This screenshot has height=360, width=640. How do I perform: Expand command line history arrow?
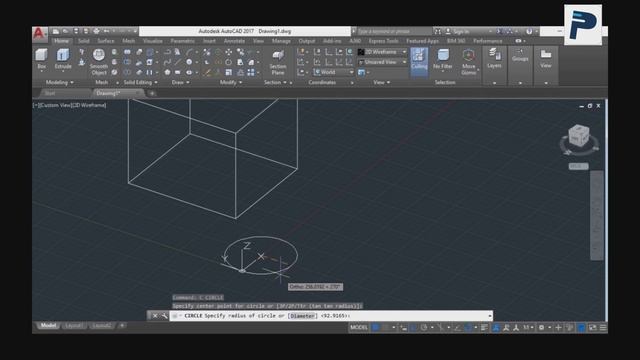pyautogui.click(x=489, y=316)
